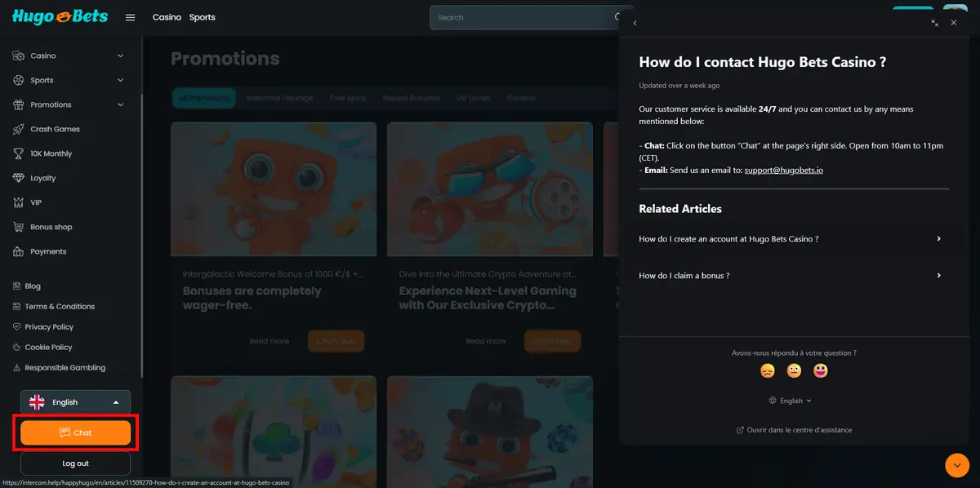Open the English language dropdown in sidebar

click(75, 402)
